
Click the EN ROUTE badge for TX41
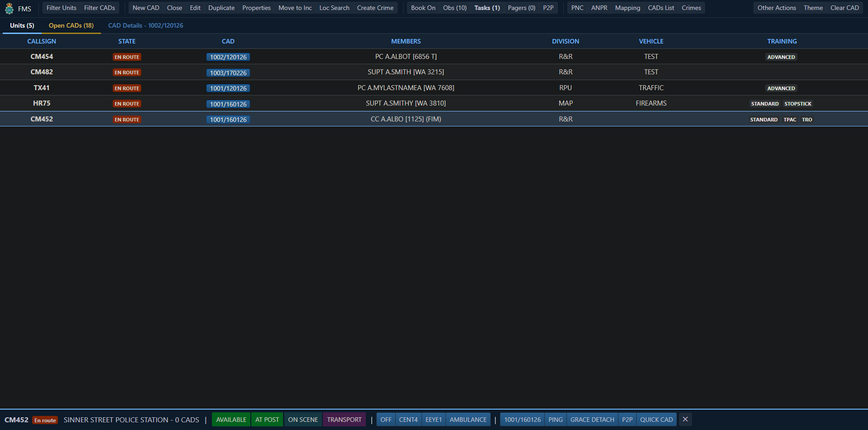(x=127, y=88)
